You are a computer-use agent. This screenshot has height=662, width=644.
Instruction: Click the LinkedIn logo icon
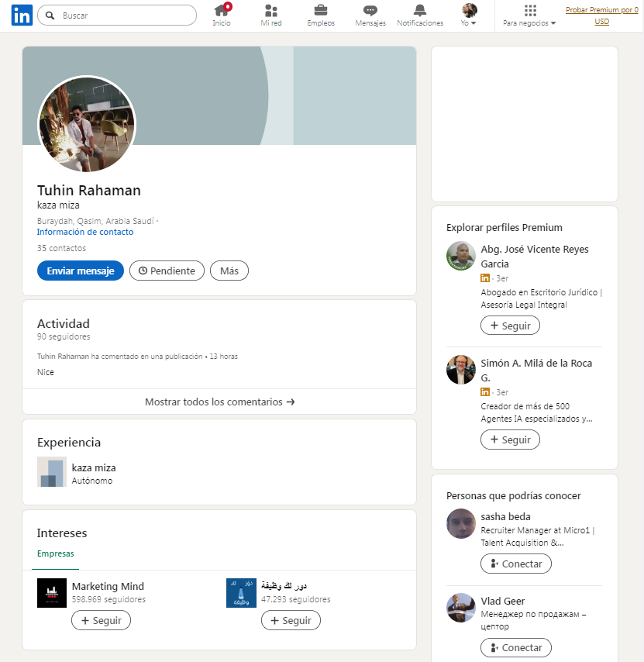tap(22, 16)
